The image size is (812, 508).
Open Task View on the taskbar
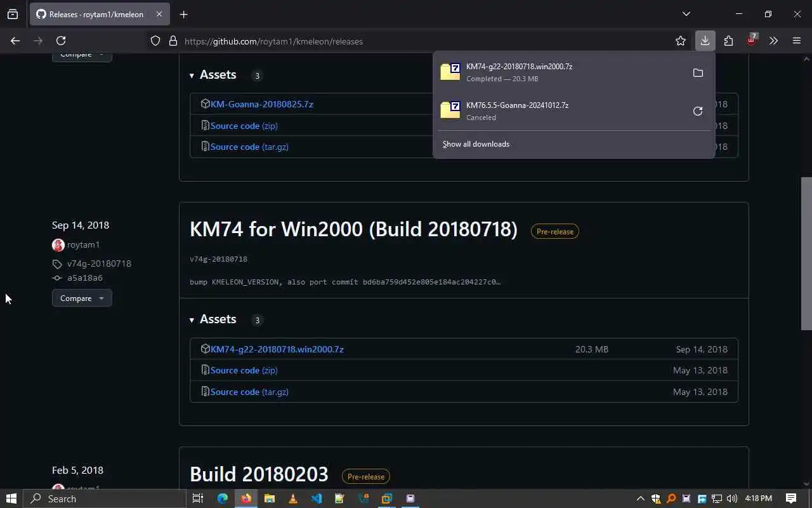(x=198, y=498)
